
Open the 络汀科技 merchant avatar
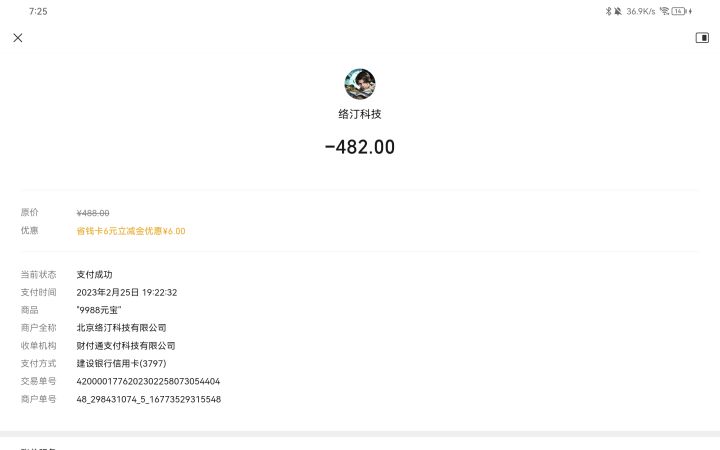pyautogui.click(x=360, y=84)
